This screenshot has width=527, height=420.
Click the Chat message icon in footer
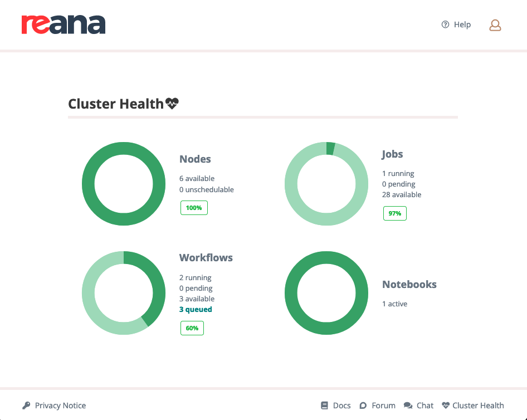coord(409,405)
